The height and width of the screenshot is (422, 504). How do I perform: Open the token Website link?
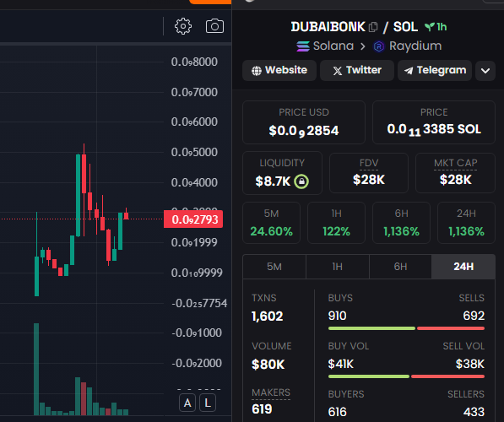coord(279,70)
